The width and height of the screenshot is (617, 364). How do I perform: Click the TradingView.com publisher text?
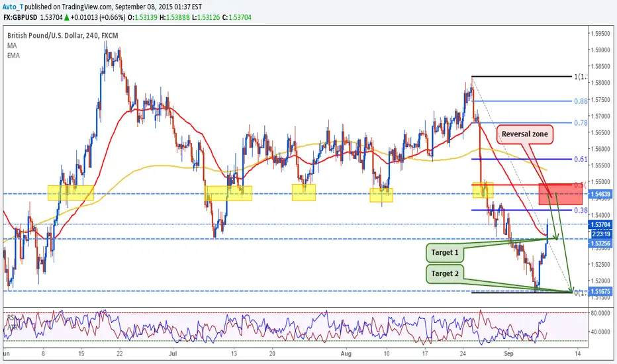86,7
